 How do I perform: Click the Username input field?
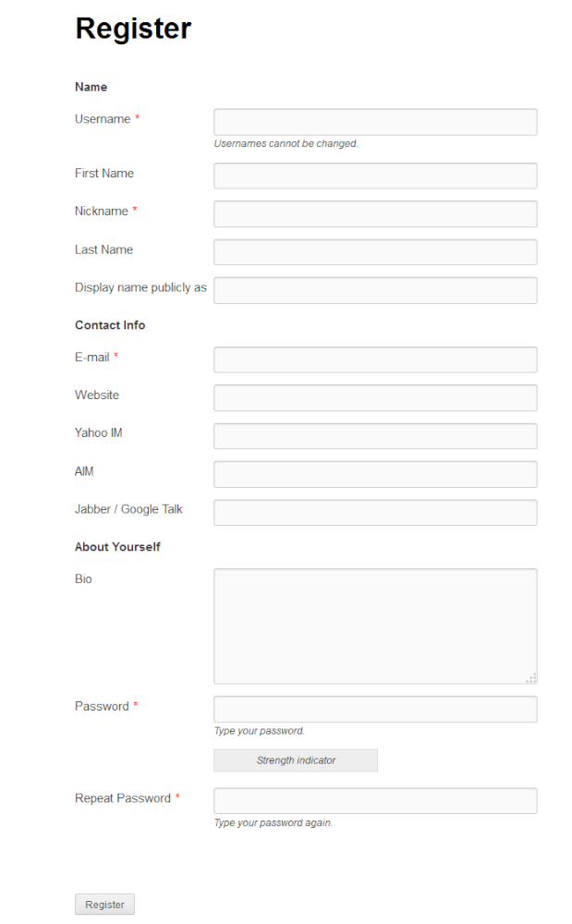pyautogui.click(x=375, y=122)
